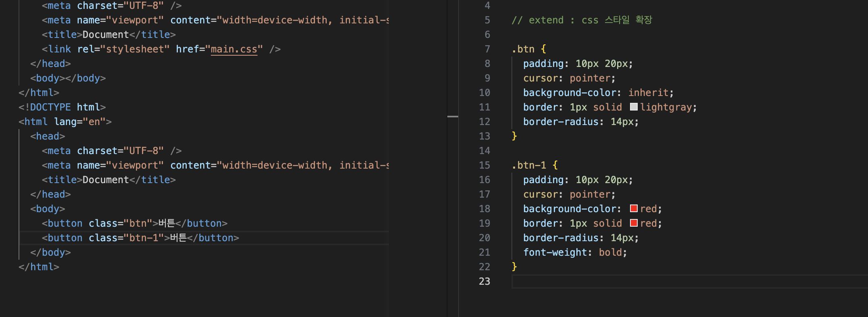Click "background-color: inherit;" declaration
The height and width of the screenshot is (317, 868).
pyautogui.click(x=599, y=93)
